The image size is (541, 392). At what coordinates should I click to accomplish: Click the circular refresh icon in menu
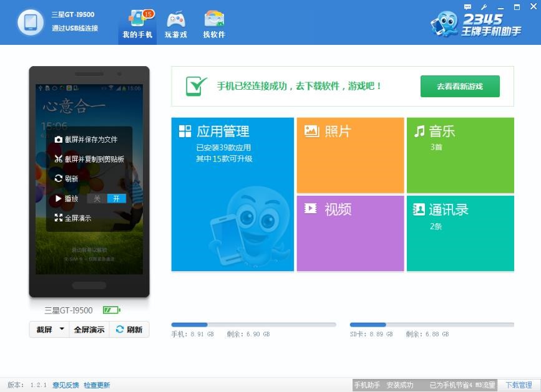point(59,178)
